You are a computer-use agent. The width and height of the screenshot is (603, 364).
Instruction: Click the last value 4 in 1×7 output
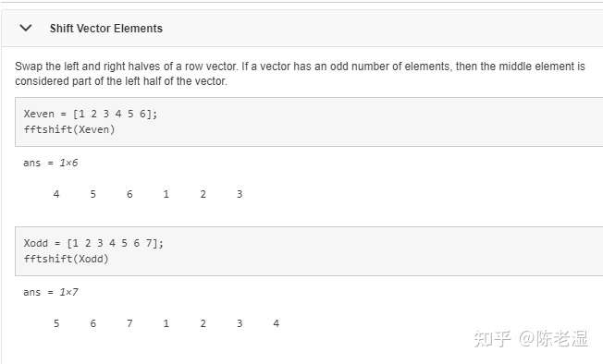[x=277, y=323]
